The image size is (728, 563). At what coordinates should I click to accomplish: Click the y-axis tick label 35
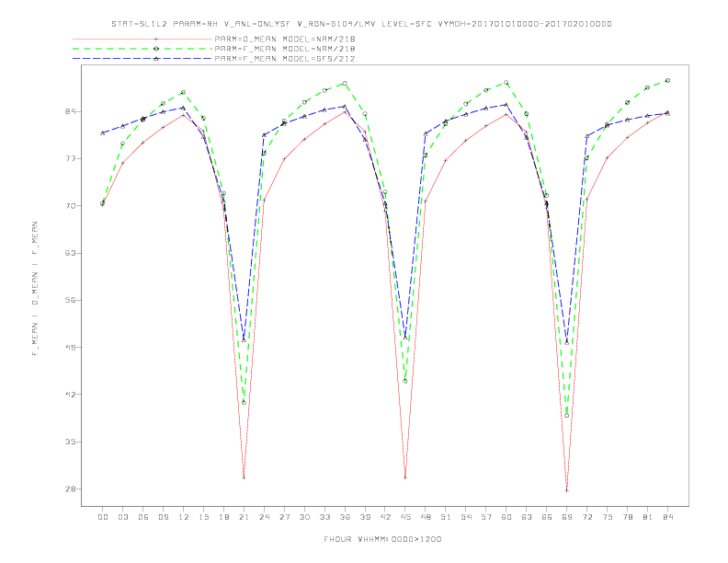pos(70,442)
